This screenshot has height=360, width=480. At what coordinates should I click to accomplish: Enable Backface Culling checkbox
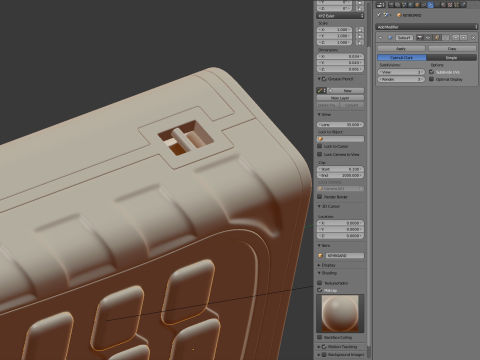tap(319, 337)
